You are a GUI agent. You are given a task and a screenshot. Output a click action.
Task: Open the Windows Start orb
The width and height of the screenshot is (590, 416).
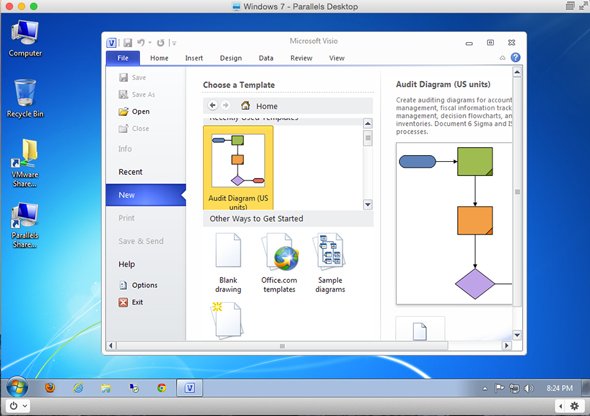(17, 387)
